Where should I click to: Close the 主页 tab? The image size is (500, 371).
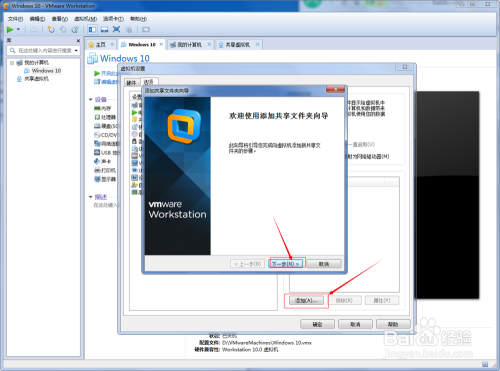click(112, 44)
